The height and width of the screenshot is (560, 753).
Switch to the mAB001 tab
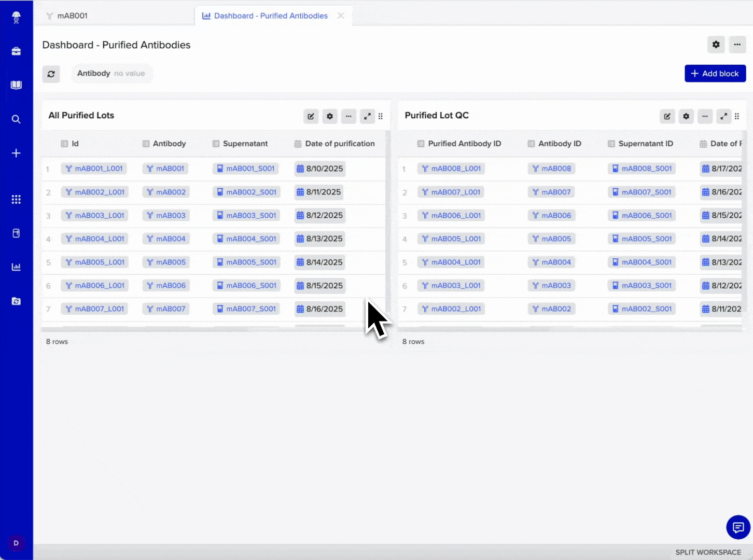point(72,16)
